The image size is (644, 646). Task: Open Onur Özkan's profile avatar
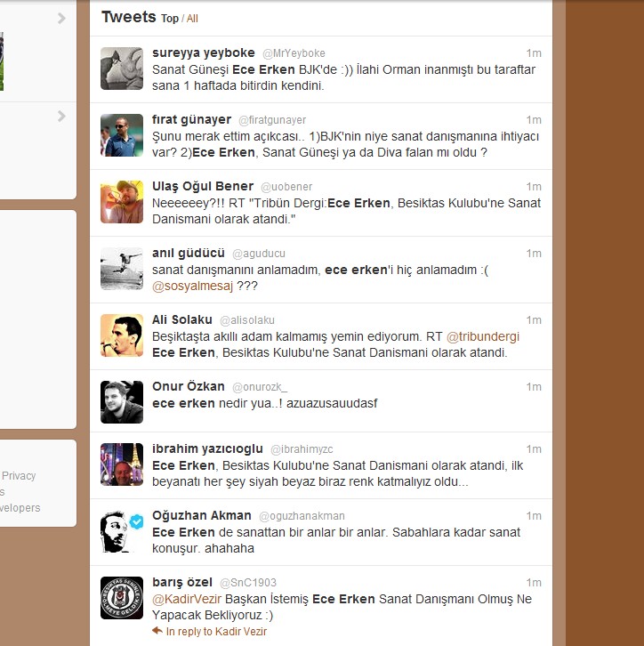pyautogui.click(x=122, y=402)
